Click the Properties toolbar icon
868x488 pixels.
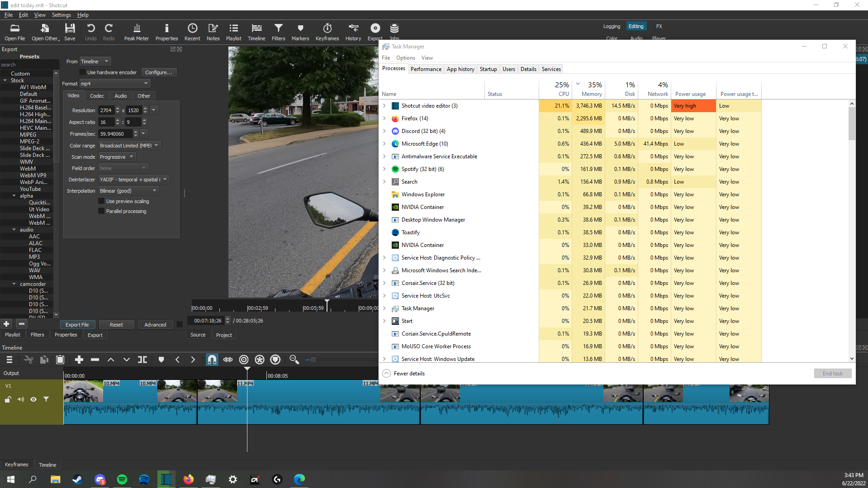pyautogui.click(x=166, y=32)
